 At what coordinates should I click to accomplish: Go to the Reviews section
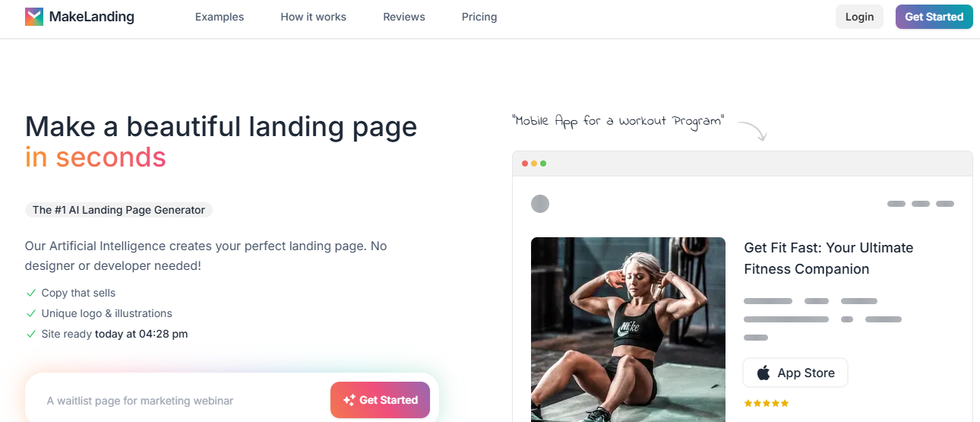point(404,17)
